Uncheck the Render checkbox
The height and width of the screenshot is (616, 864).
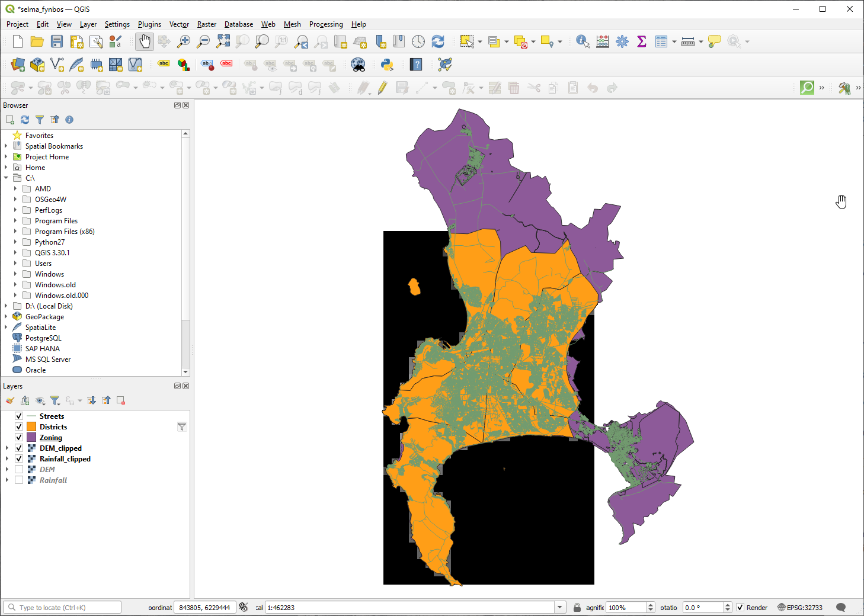point(740,608)
